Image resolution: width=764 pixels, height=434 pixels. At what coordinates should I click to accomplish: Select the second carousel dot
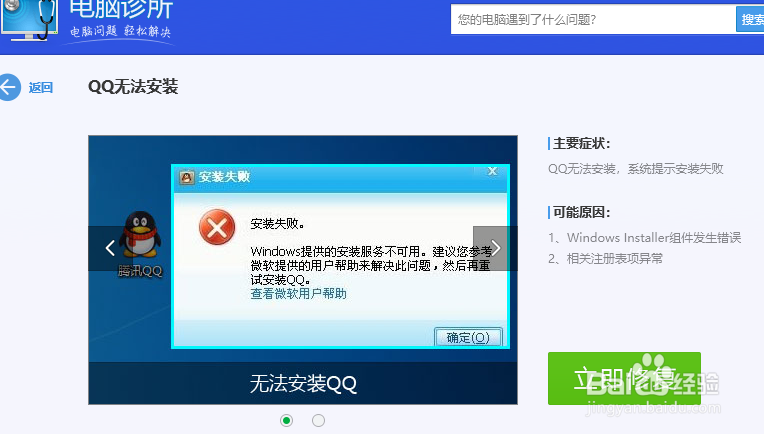pos(318,420)
